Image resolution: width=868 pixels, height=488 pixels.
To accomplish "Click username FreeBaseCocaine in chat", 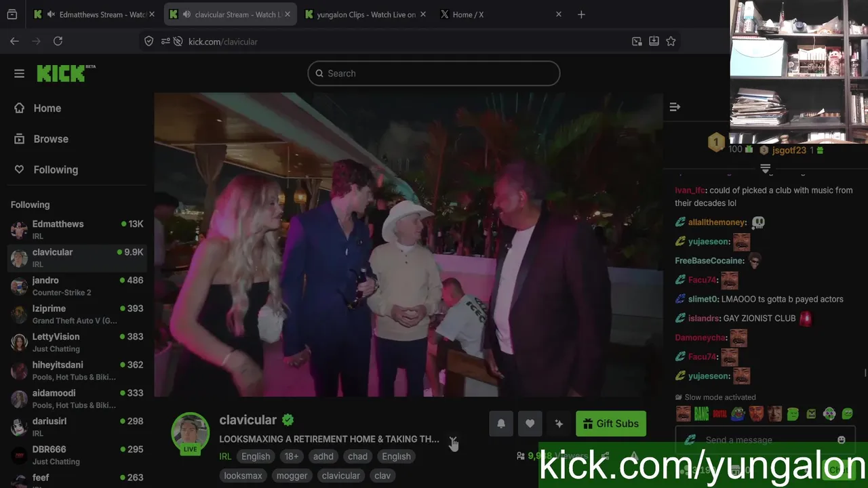I will [709, 261].
